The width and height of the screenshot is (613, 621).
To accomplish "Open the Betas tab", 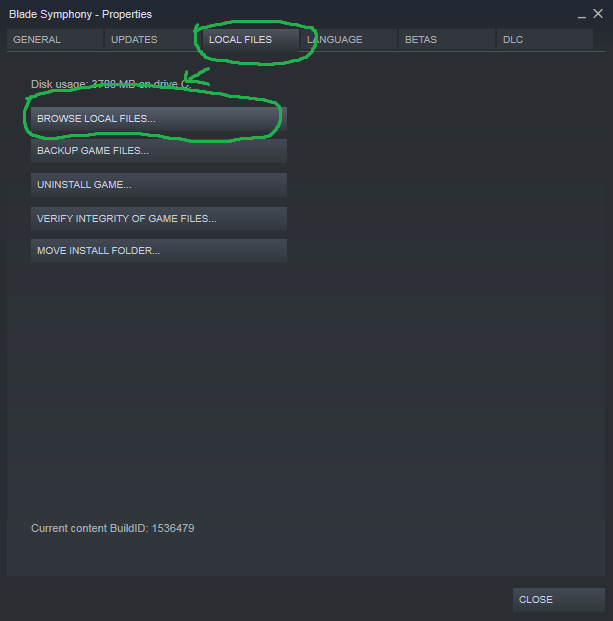I will pyautogui.click(x=447, y=40).
